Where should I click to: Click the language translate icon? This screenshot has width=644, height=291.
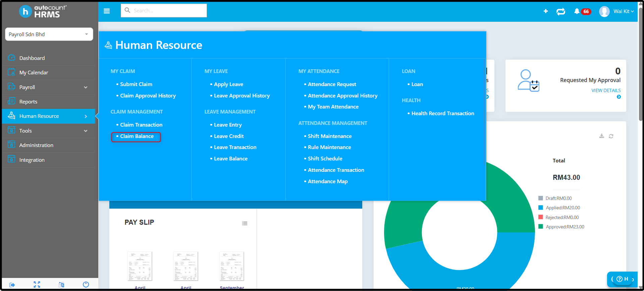(x=61, y=285)
